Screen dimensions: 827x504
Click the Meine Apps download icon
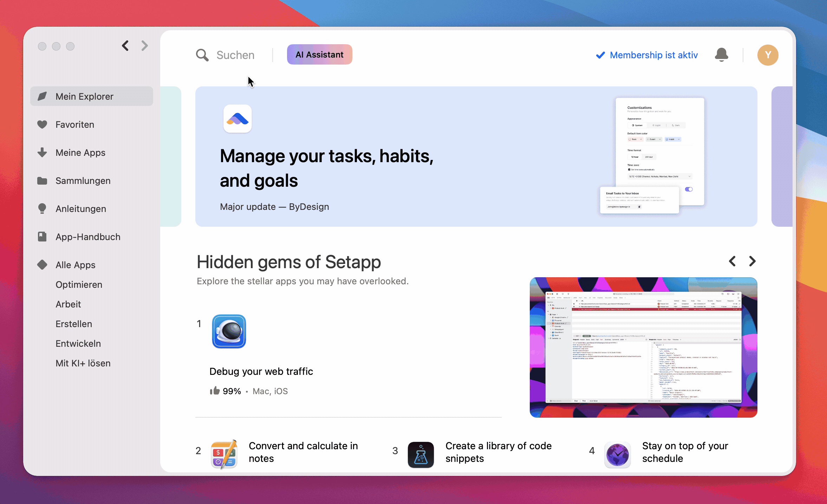[42, 152]
